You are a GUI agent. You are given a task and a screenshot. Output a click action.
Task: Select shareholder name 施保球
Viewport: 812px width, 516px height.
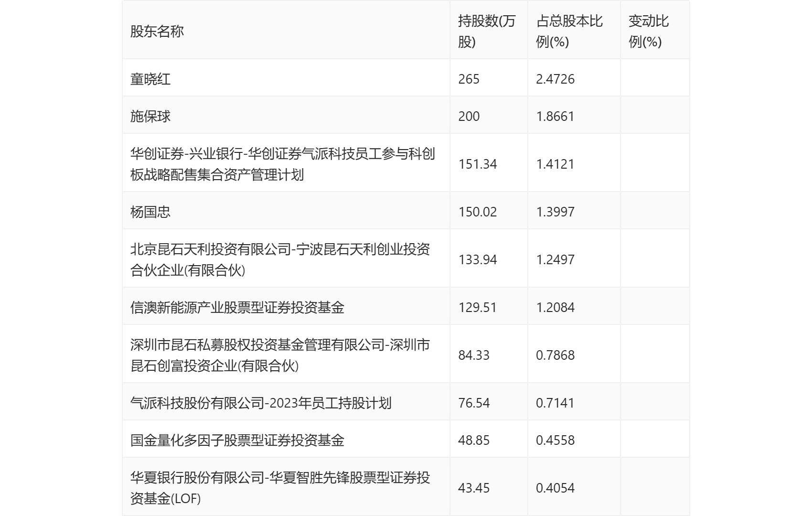click(x=150, y=116)
